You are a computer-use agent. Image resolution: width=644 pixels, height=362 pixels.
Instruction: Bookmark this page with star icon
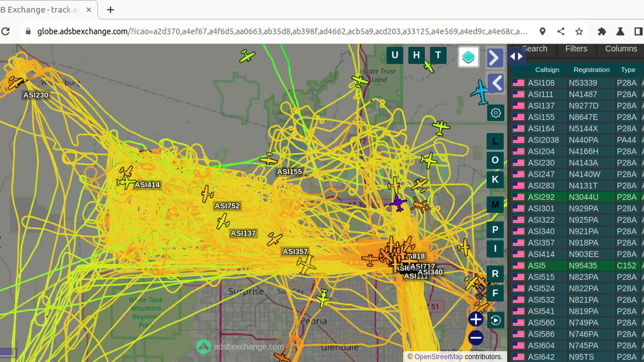tap(579, 31)
